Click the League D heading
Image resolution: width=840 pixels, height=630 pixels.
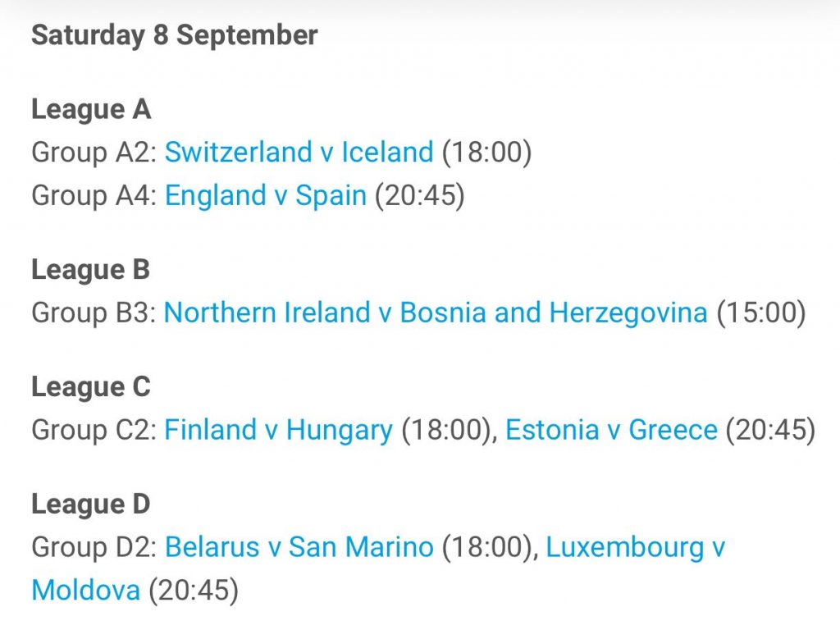coord(91,504)
